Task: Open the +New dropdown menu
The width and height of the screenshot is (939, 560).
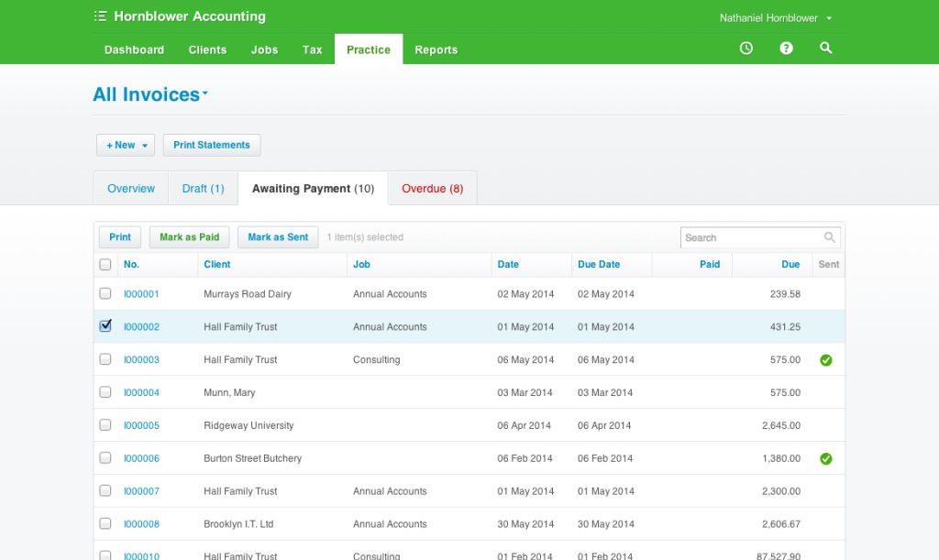Action: point(125,145)
